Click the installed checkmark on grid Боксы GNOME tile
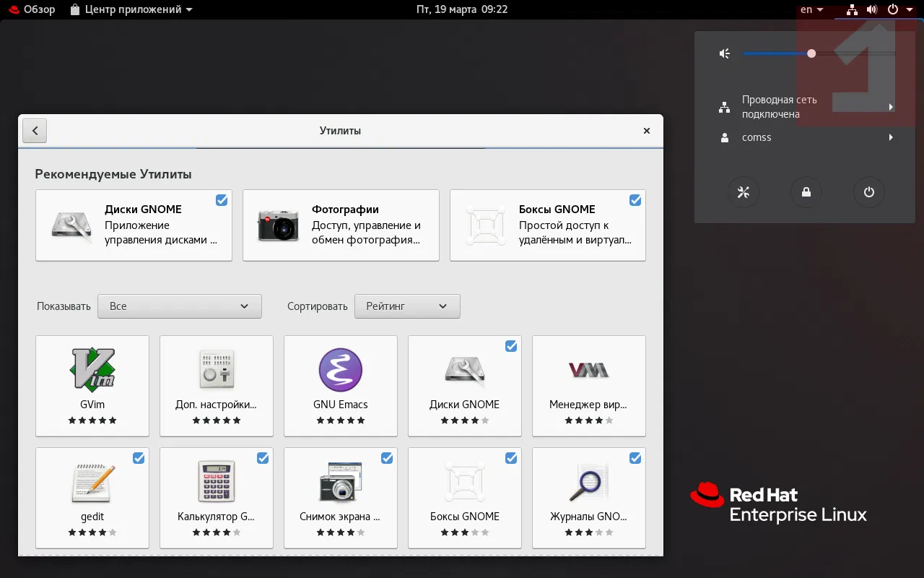This screenshot has height=578, width=924. 511,458
